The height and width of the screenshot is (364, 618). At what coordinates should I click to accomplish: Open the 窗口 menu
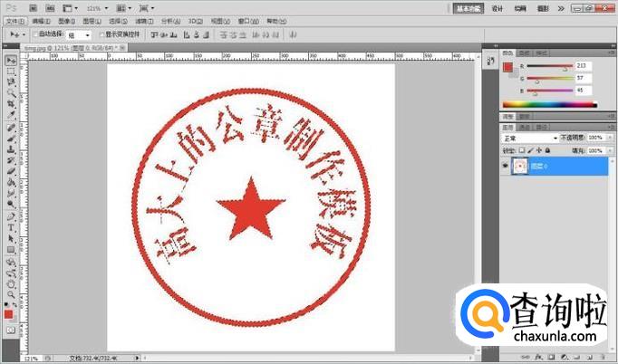[245, 20]
